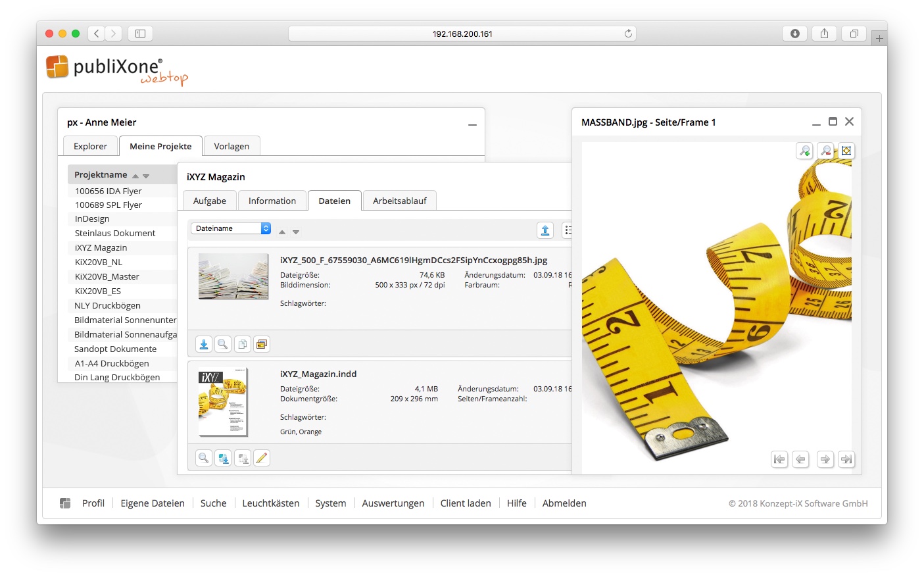Zoom out of the MASSBAND.jpg preview
This screenshot has width=924, height=577.
click(x=825, y=151)
